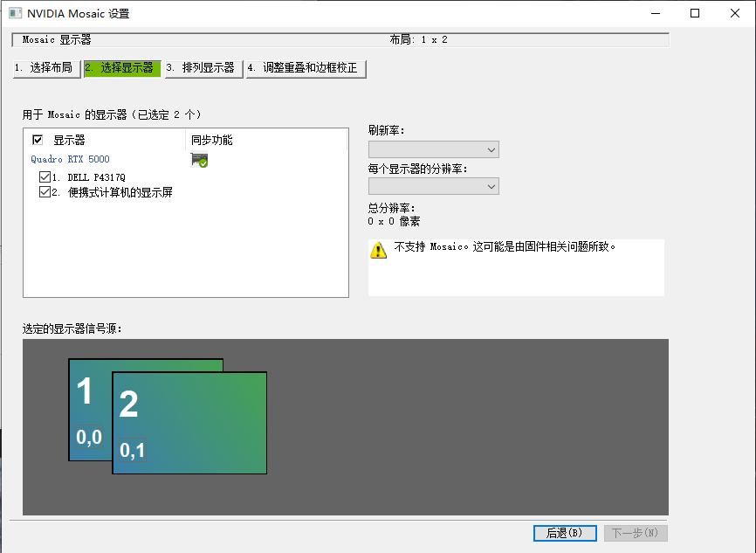Close the NVIDIA Mosaic 设置 window
Screen dimensions: 756x553
tap(735, 13)
